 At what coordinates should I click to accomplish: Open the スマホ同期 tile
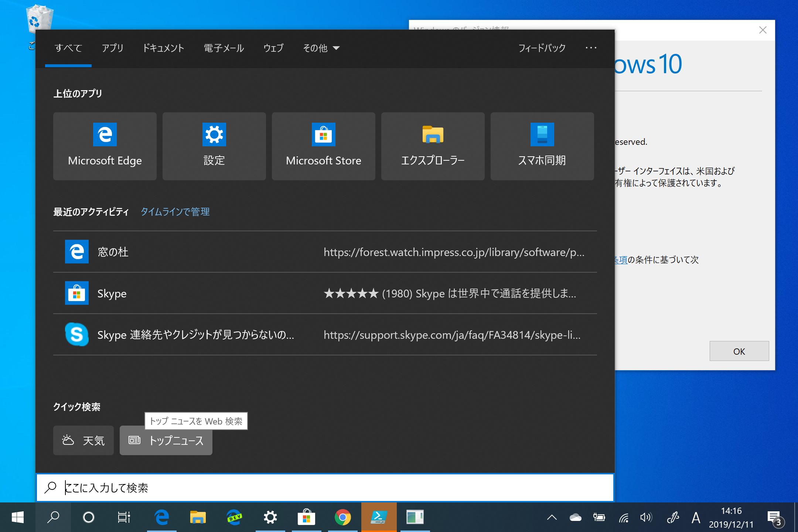tap(542, 146)
